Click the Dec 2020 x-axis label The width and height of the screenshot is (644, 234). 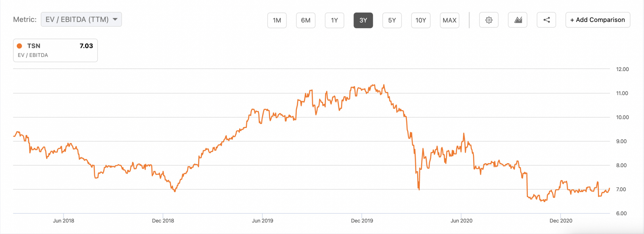point(561,221)
